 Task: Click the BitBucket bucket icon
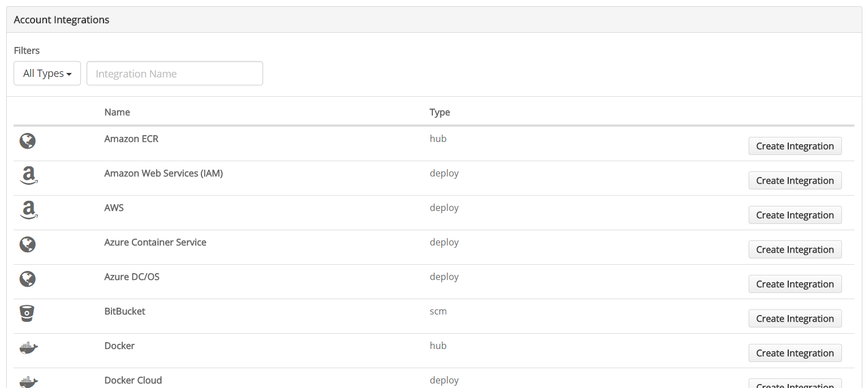[x=27, y=313]
